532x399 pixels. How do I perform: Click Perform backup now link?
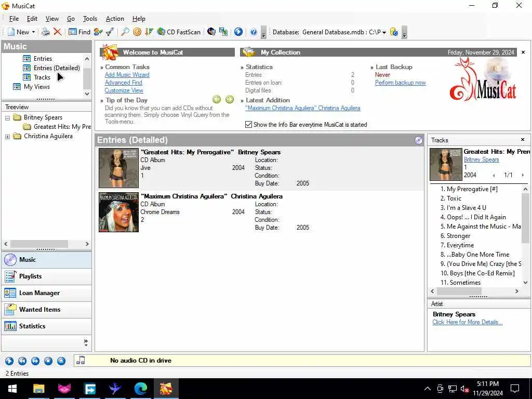tap(400, 83)
